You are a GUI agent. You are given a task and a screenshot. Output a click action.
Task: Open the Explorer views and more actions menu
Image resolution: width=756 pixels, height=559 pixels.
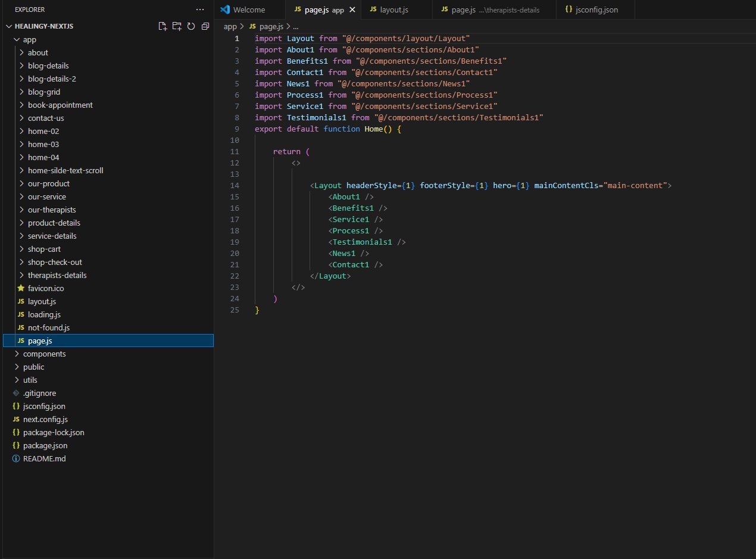(201, 10)
